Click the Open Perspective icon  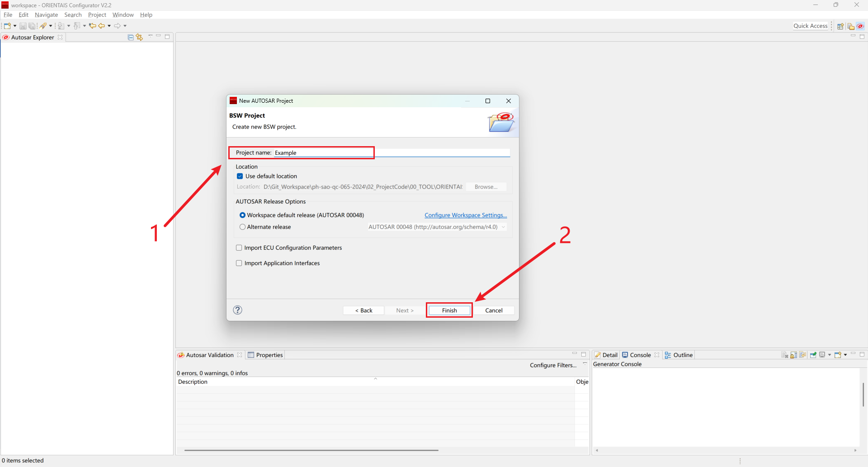(x=840, y=26)
